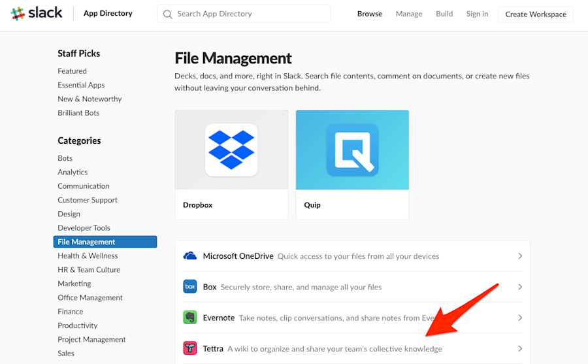Open the Dropbox logo thumbnail
588x364 pixels.
(231, 150)
